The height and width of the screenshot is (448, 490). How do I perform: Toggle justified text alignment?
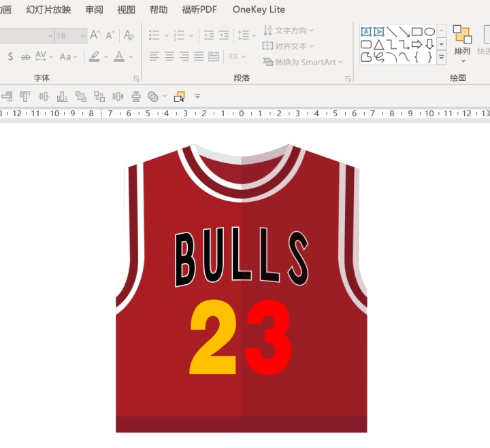tap(199, 56)
